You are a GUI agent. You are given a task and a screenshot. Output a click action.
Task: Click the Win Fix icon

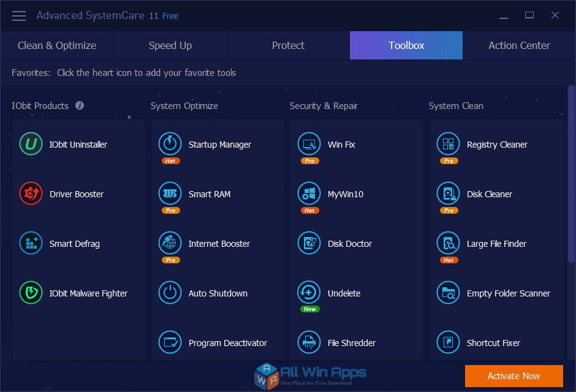309,144
